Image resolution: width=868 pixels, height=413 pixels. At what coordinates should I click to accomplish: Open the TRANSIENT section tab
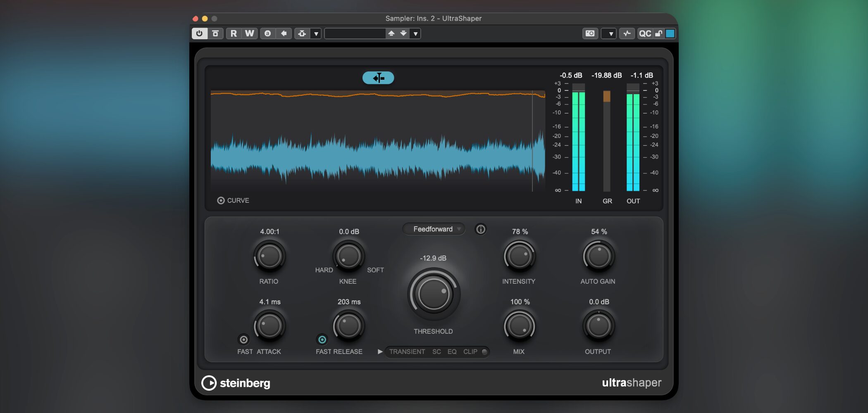click(407, 351)
